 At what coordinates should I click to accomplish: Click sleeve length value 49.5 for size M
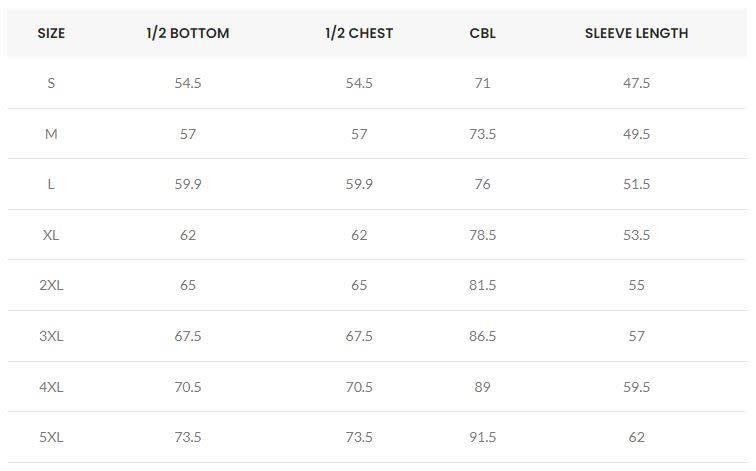coord(636,134)
